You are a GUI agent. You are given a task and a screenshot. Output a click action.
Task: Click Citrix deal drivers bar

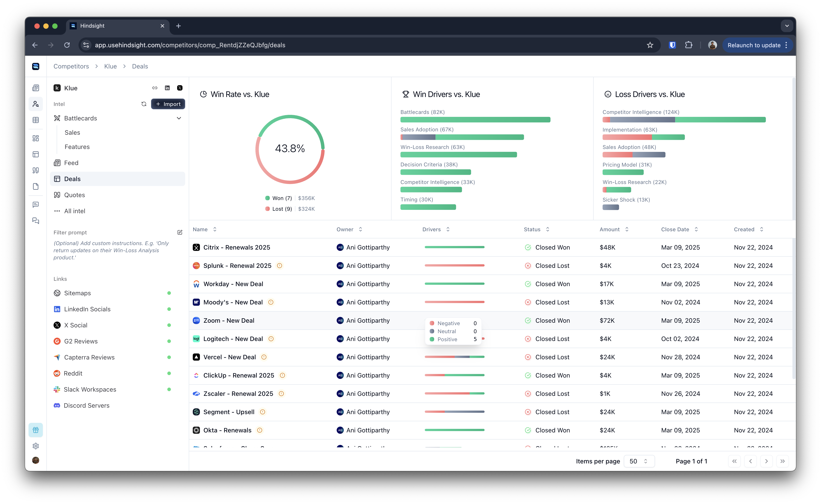pos(454,247)
